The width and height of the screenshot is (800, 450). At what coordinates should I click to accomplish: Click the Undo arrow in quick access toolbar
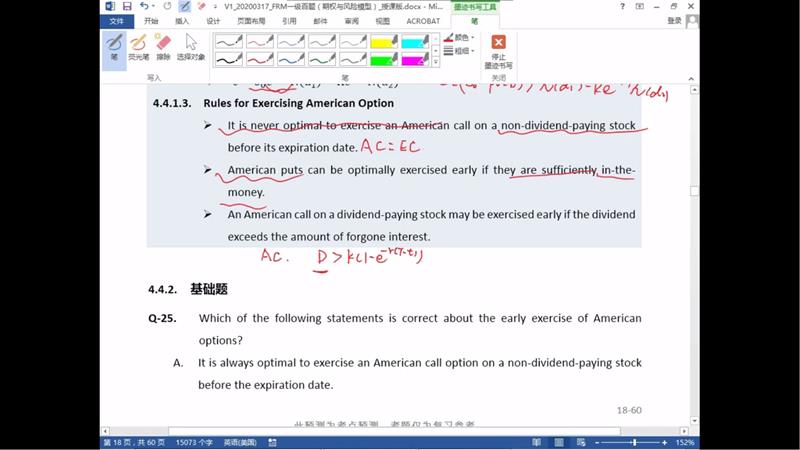point(145,6)
